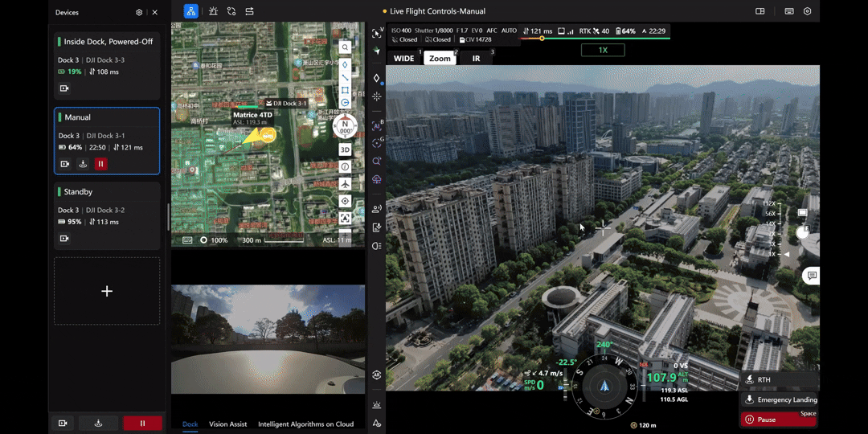Select the map circle area tool
Screen dimensions: 868x434
[345, 103]
